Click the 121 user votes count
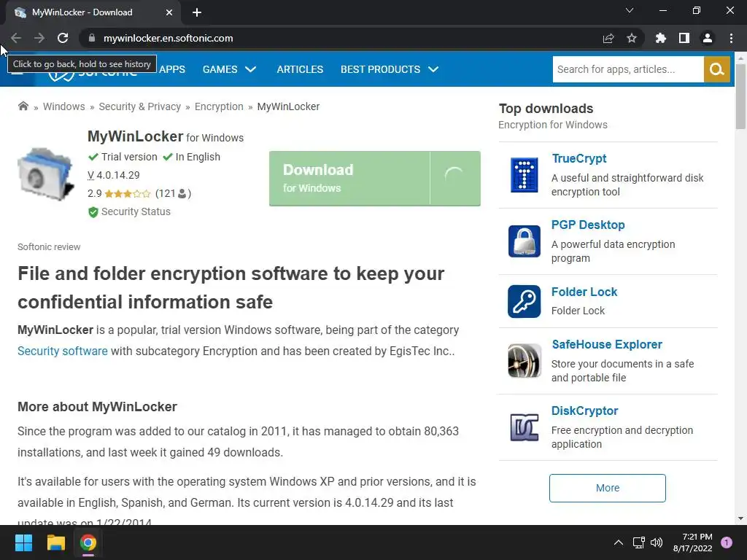Image resolution: width=747 pixels, height=560 pixels. click(173, 193)
